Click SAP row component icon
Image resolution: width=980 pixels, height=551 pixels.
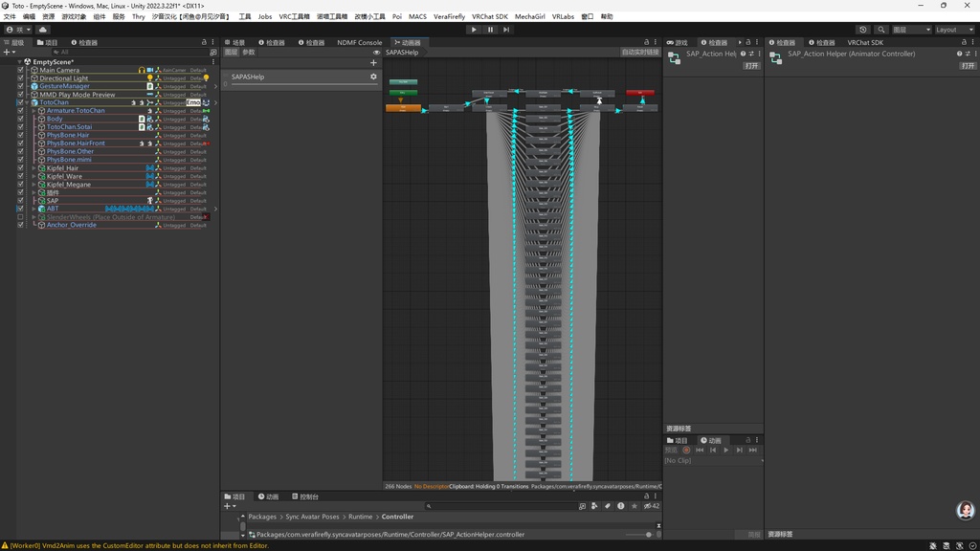point(150,201)
